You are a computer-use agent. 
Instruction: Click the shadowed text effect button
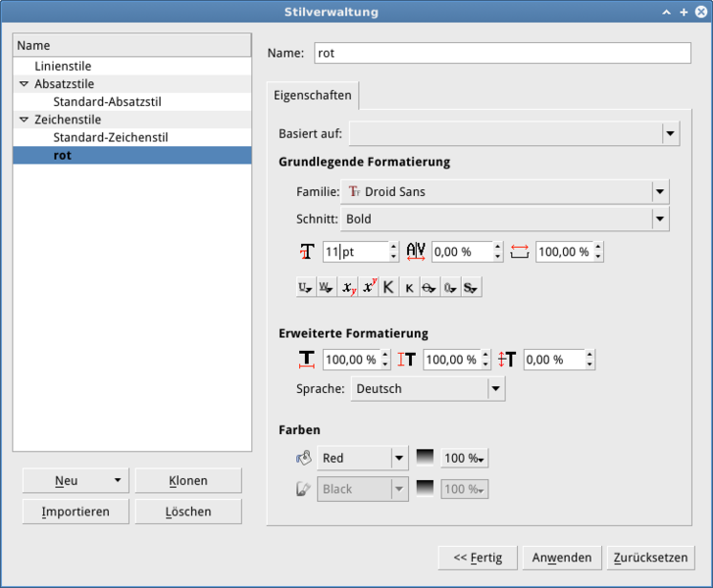[x=472, y=287]
